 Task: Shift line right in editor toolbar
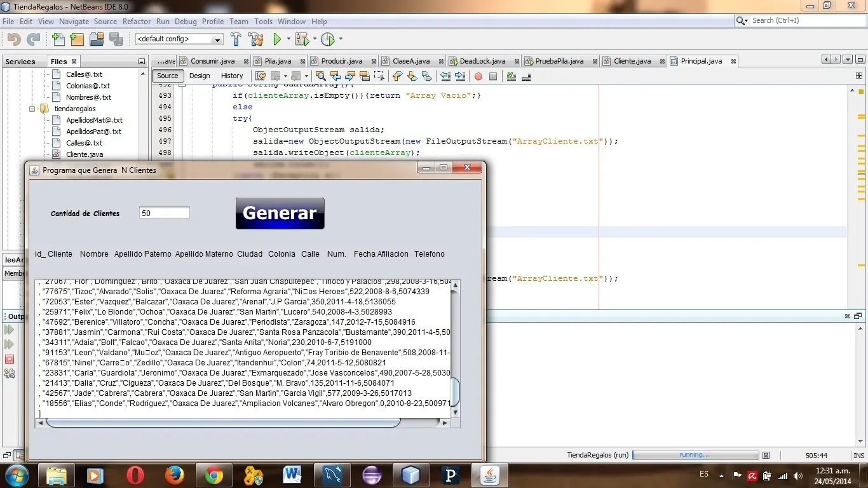pyautogui.click(x=460, y=76)
